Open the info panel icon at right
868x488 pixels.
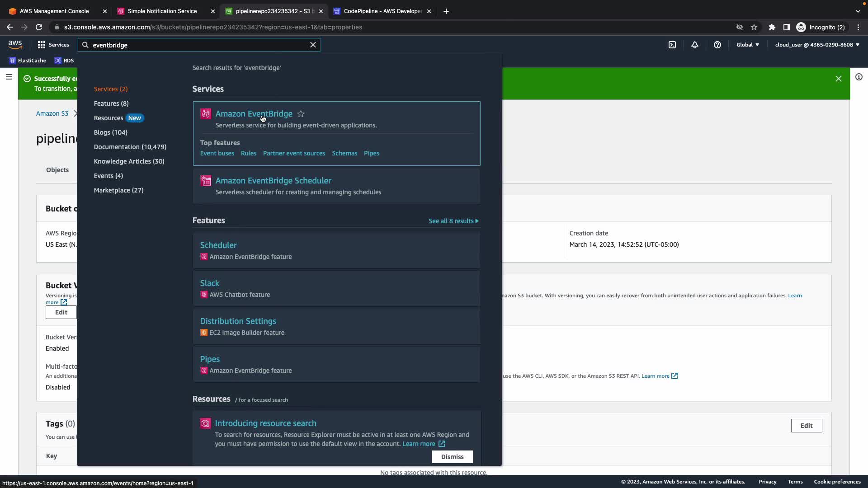coord(859,77)
